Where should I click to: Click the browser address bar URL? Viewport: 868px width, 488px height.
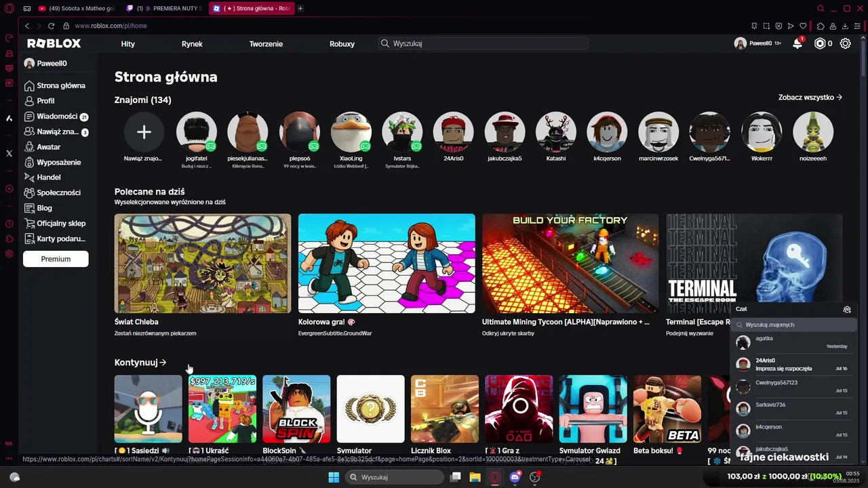click(111, 26)
